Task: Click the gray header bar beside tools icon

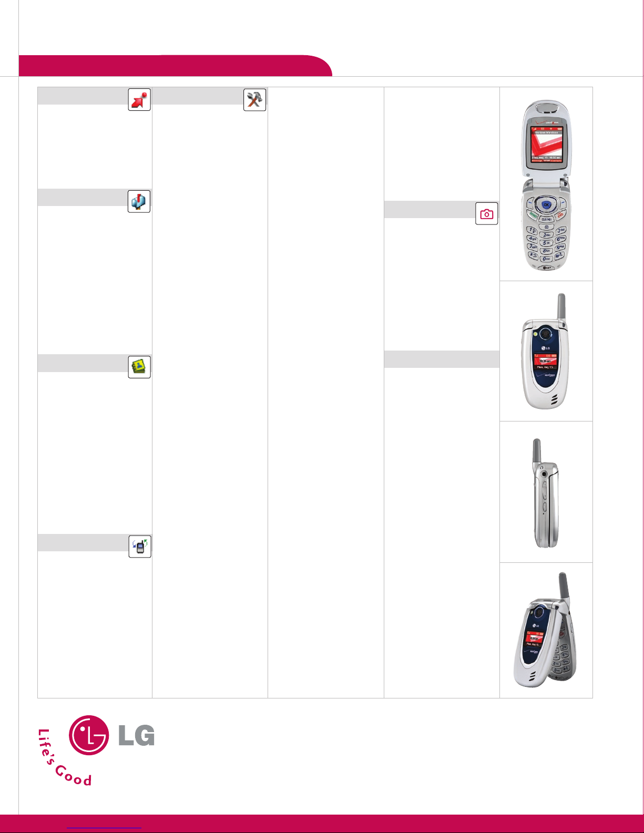Action: [x=198, y=96]
